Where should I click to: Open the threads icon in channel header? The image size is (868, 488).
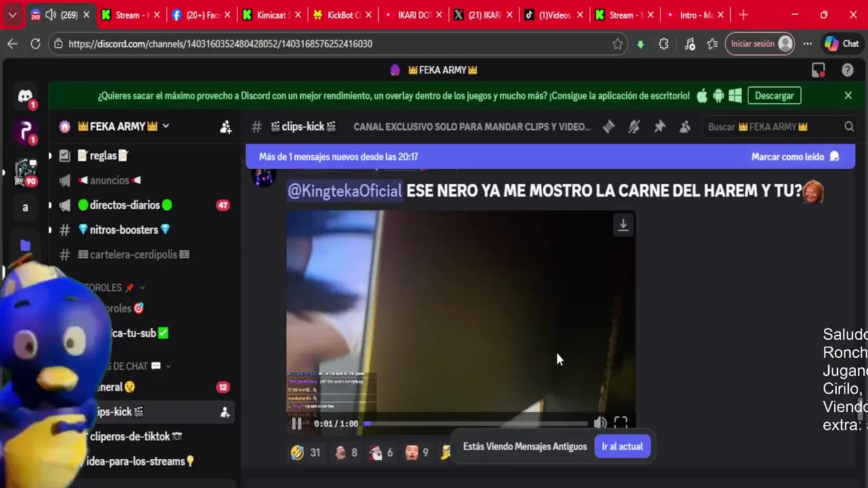[x=609, y=127]
